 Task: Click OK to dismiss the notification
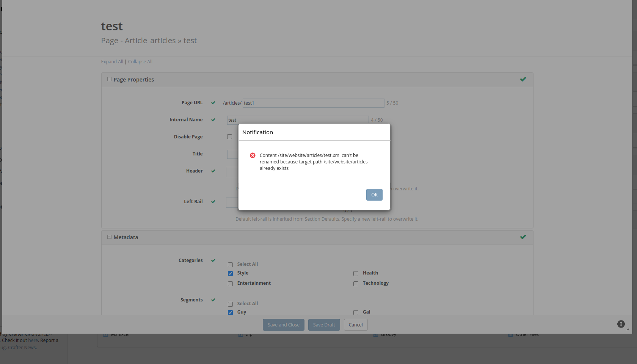374,195
